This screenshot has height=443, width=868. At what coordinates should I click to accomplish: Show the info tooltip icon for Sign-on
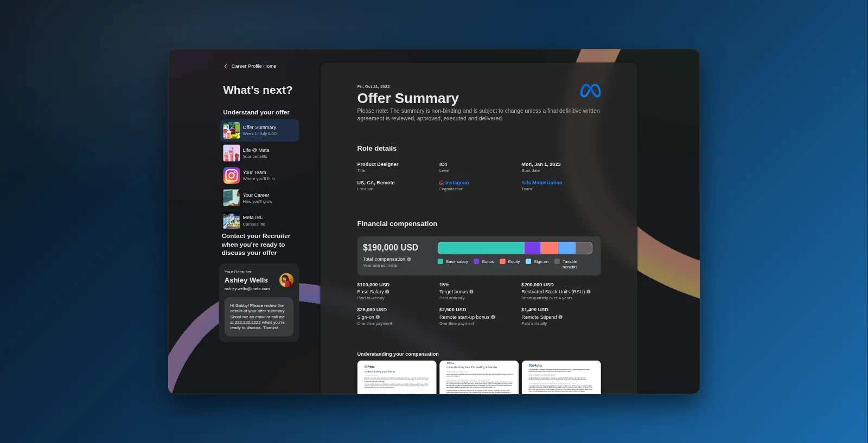tap(378, 317)
